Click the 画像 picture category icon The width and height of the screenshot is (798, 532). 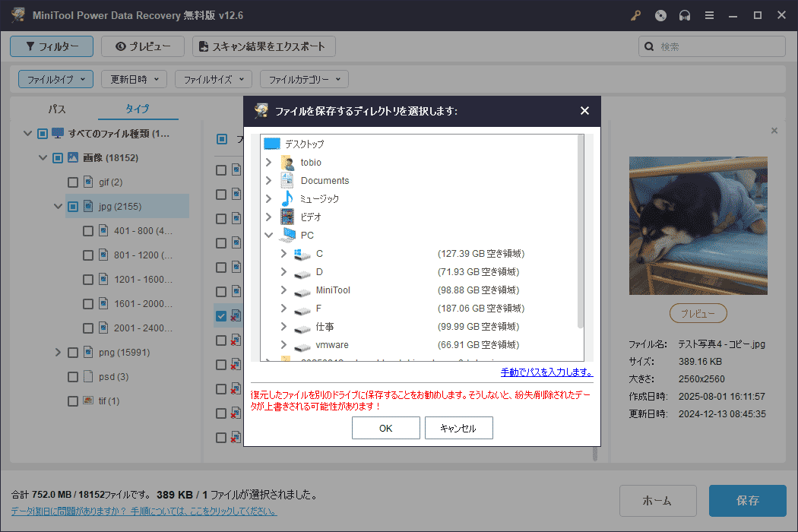click(x=73, y=158)
